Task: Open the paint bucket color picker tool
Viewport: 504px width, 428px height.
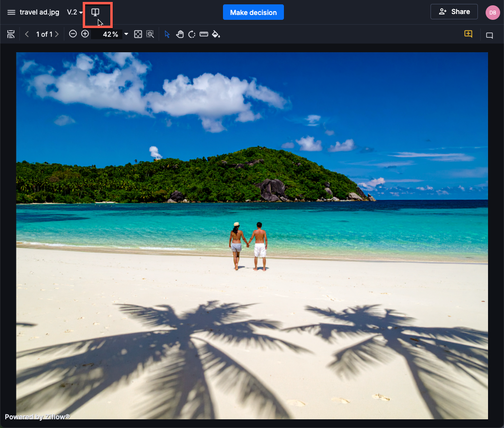Action: click(x=216, y=34)
